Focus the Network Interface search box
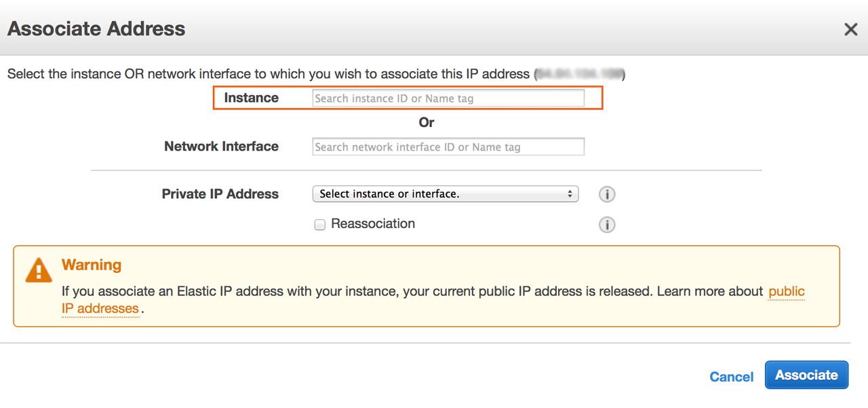This screenshot has width=868, height=408. (448, 147)
